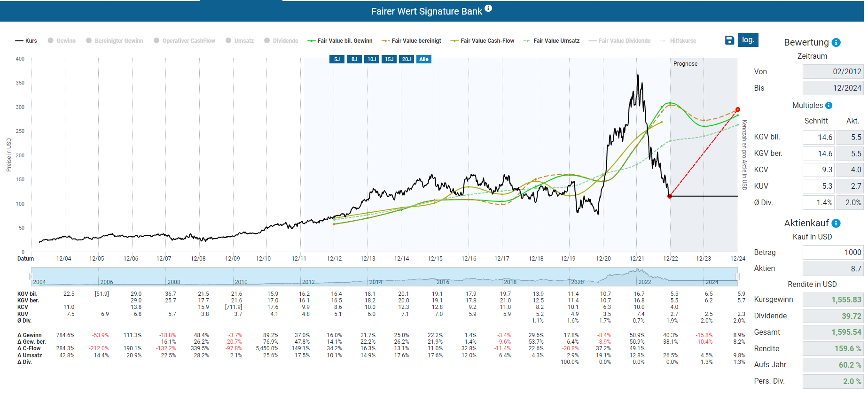The height and width of the screenshot is (393, 868).
Task: Click the Von date field 02/2012
Action: (833, 71)
